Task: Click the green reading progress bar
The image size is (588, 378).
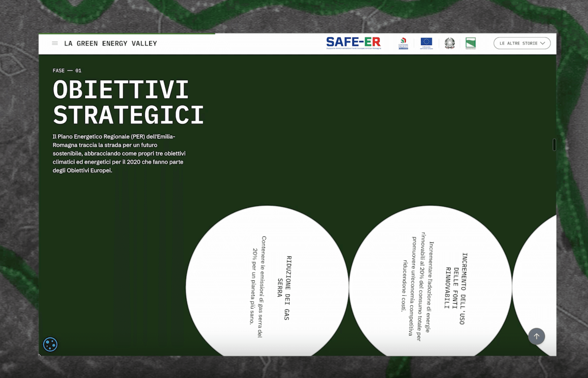Action: coord(127,34)
